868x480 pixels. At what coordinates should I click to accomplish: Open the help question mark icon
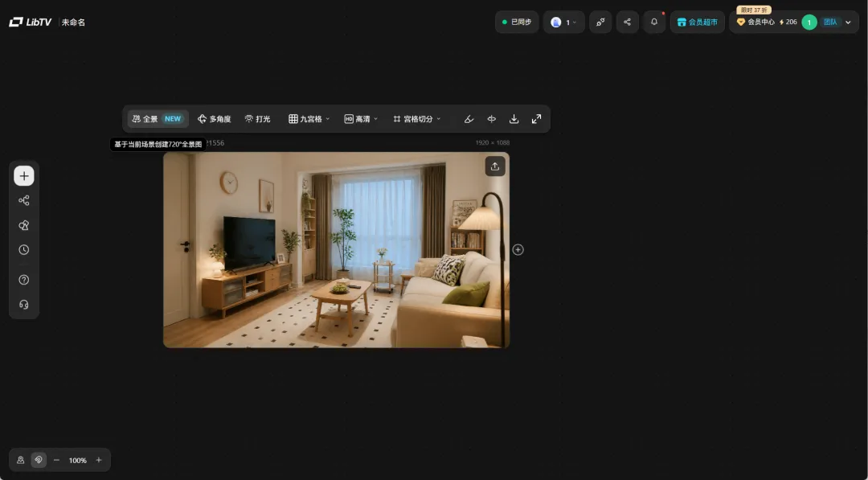coord(24,280)
